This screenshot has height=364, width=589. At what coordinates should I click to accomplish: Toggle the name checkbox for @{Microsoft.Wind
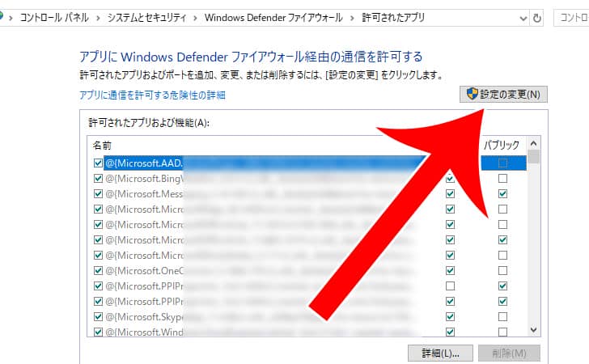[98, 332]
